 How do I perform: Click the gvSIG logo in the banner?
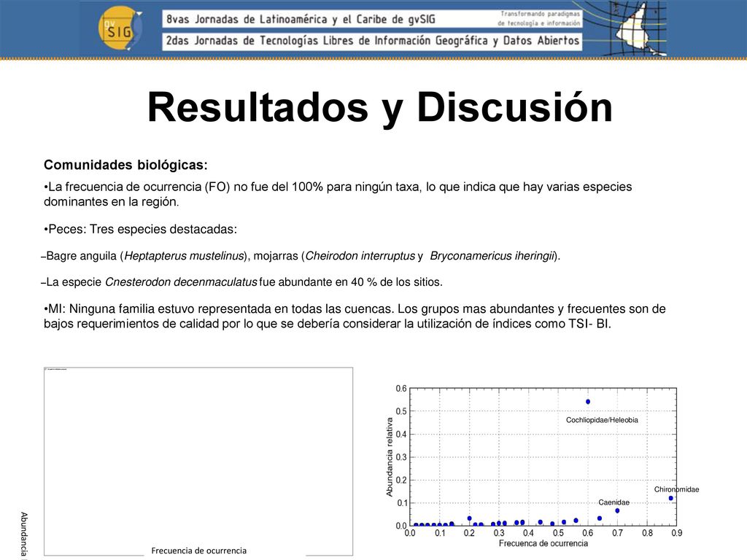120,29
